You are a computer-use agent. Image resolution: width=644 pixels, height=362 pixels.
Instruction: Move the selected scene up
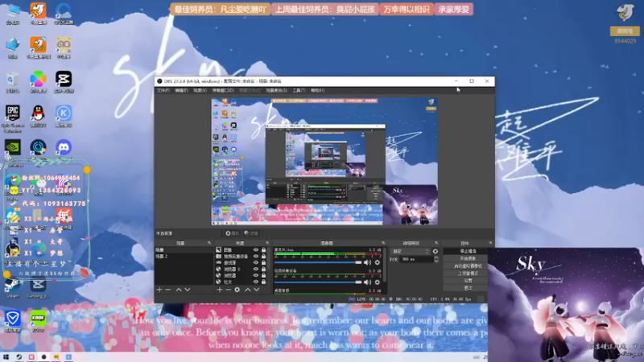click(x=179, y=290)
